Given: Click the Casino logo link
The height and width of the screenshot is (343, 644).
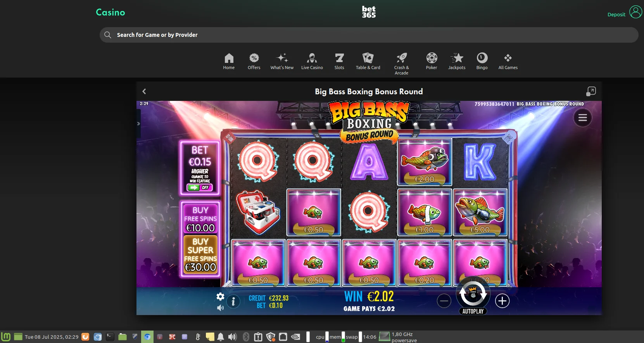Looking at the screenshot, I should click(110, 12).
